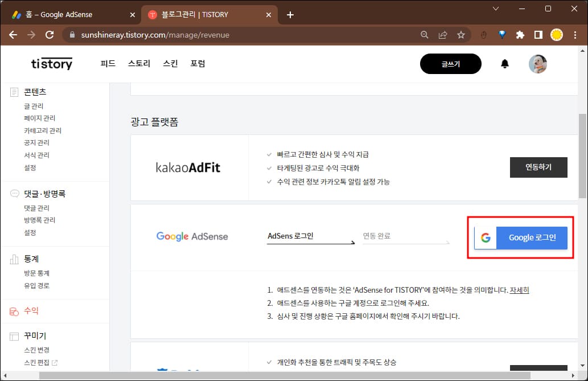Open the 스토리 menu
Screen dimensions: 588x381
click(139, 63)
